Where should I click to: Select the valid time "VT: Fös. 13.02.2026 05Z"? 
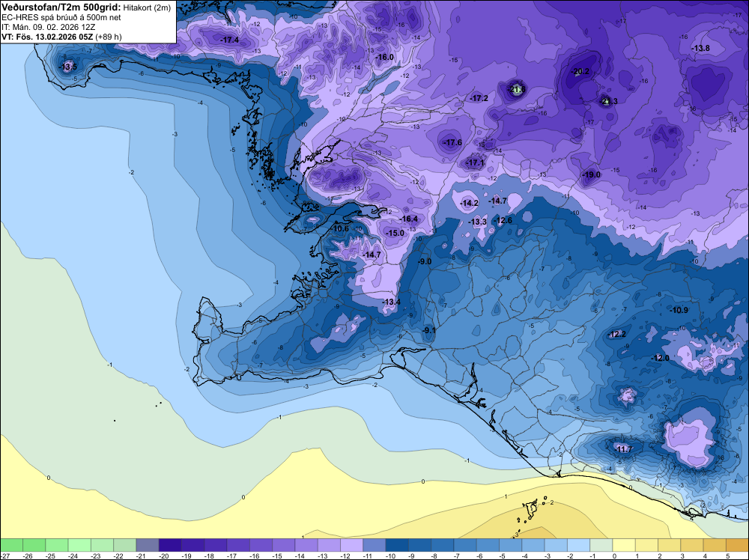click(47, 37)
